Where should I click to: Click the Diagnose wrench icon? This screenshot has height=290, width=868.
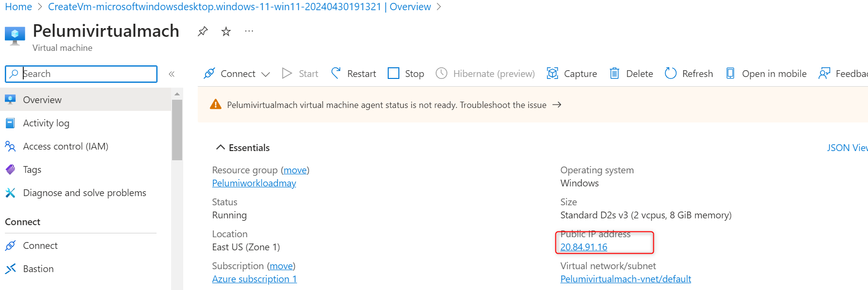10,193
